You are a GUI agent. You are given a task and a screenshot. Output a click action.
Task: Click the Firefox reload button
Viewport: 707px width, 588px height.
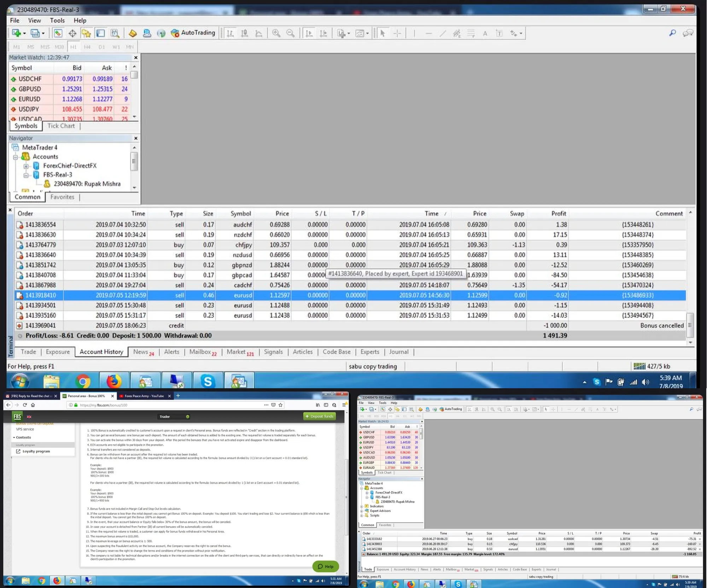tap(25, 405)
